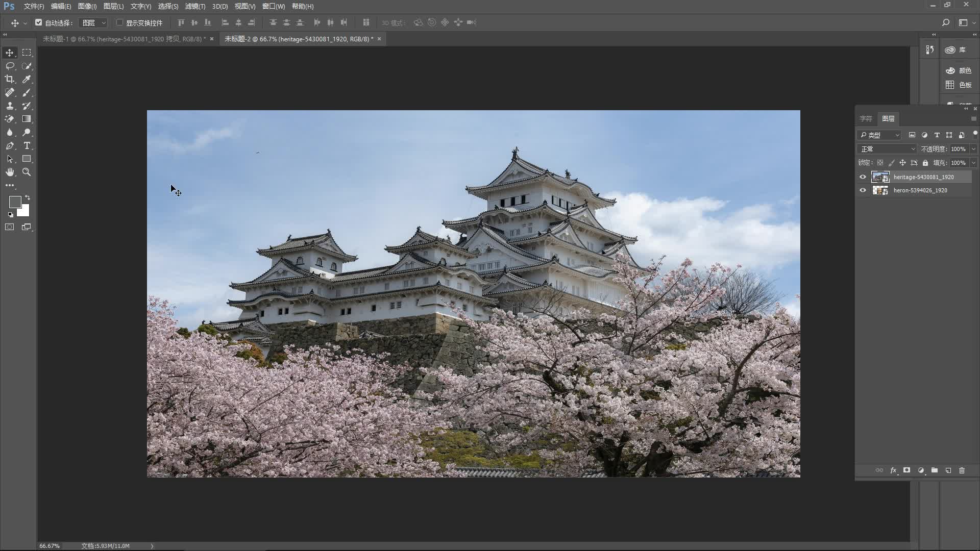The image size is (980, 551).
Task: Add a layer mask
Action: click(x=907, y=470)
